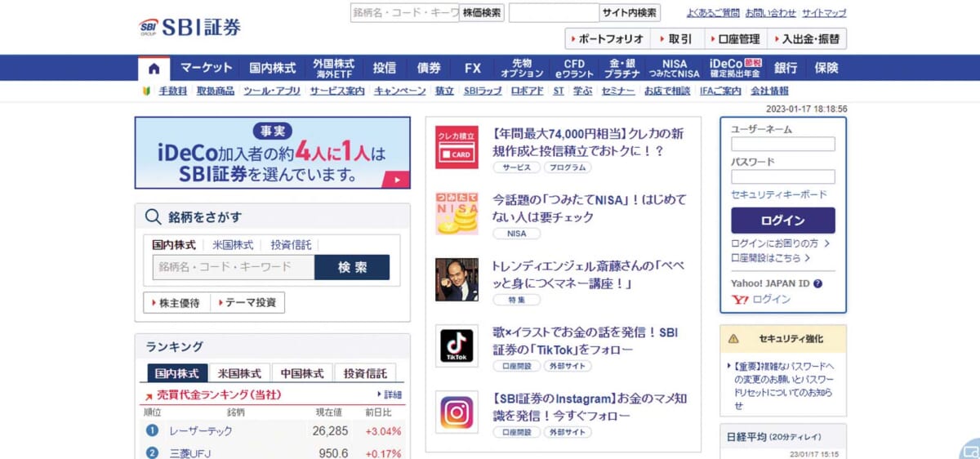Click the 株価検索 button
This screenshot has height=459, width=980.
(x=482, y=12)
